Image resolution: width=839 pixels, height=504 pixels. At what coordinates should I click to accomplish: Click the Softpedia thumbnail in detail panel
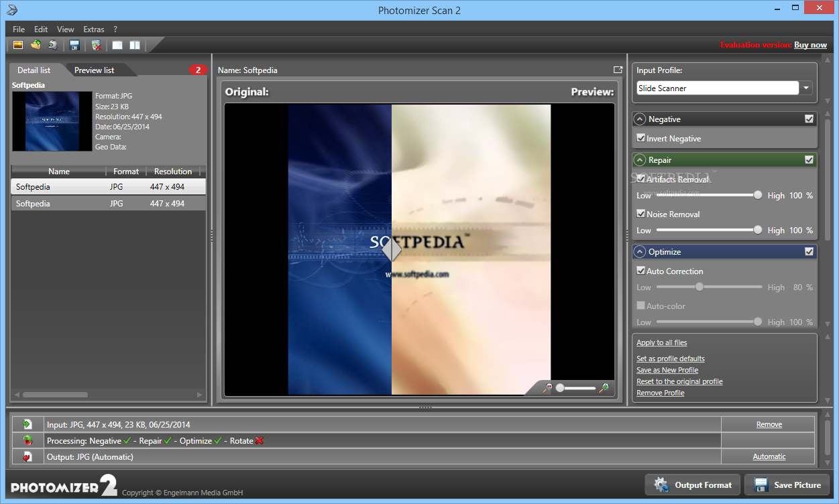pos(52,121)
